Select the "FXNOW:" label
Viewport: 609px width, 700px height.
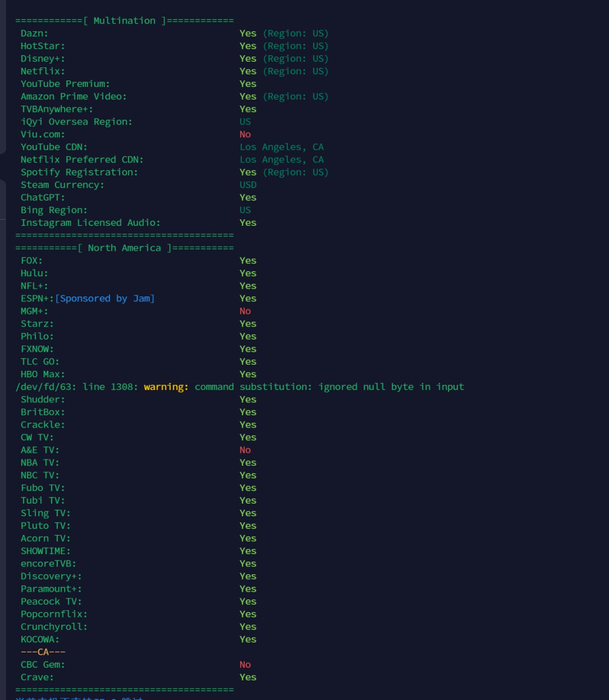point(37,348)
